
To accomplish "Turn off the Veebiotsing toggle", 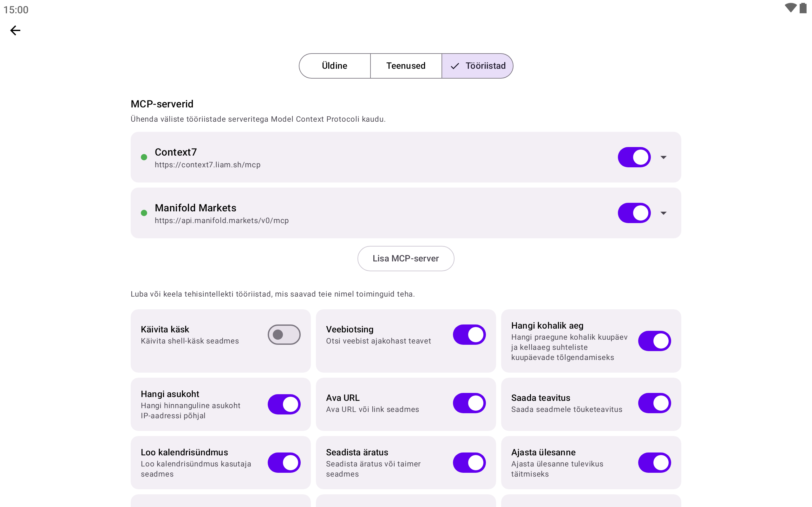I will 469,335.
